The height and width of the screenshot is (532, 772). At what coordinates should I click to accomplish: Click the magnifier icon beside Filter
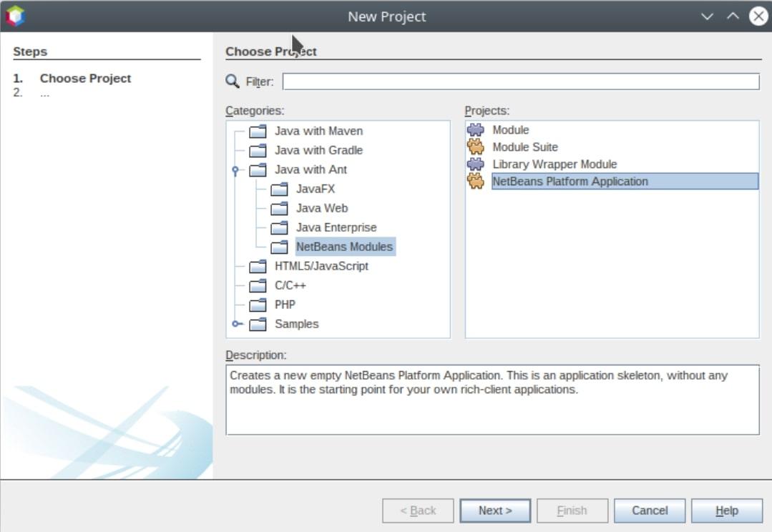click(x=233, y=82)
